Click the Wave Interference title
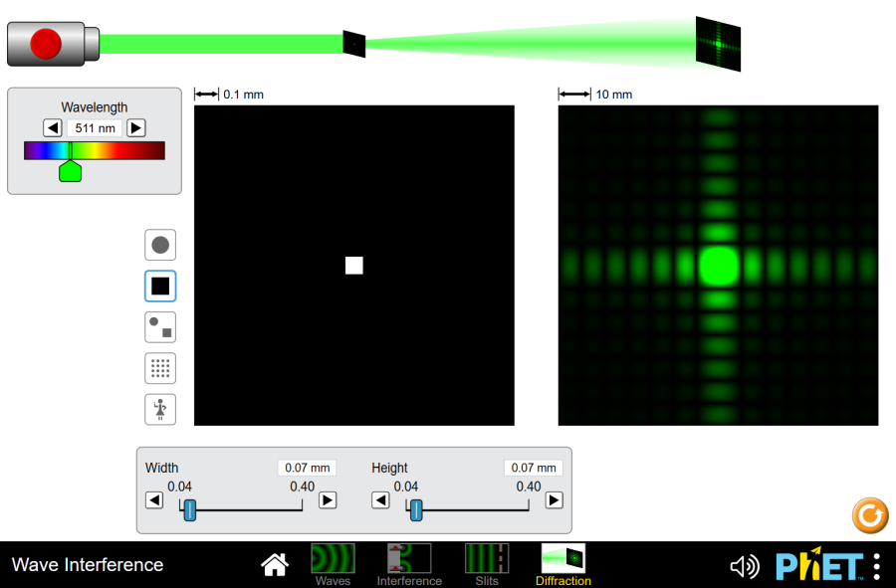Image resolution: width=896 pixels, height=588 pixels. [x=88, y=564]
